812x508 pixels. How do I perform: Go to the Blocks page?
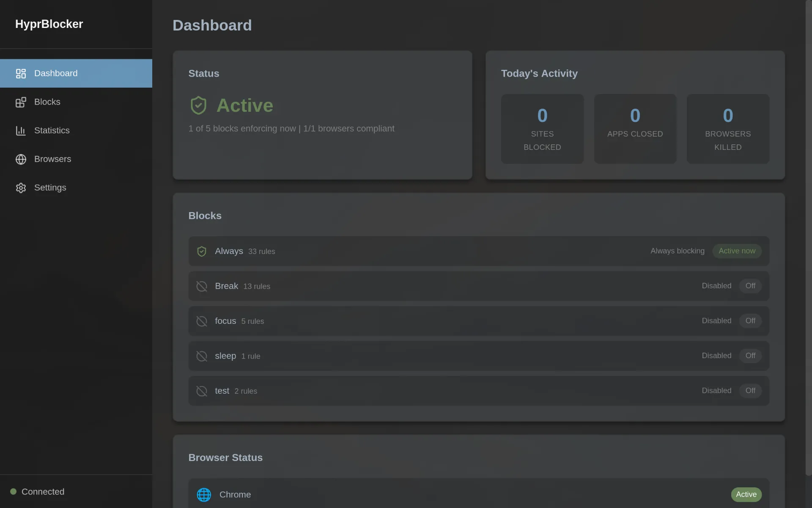point(76,102)
